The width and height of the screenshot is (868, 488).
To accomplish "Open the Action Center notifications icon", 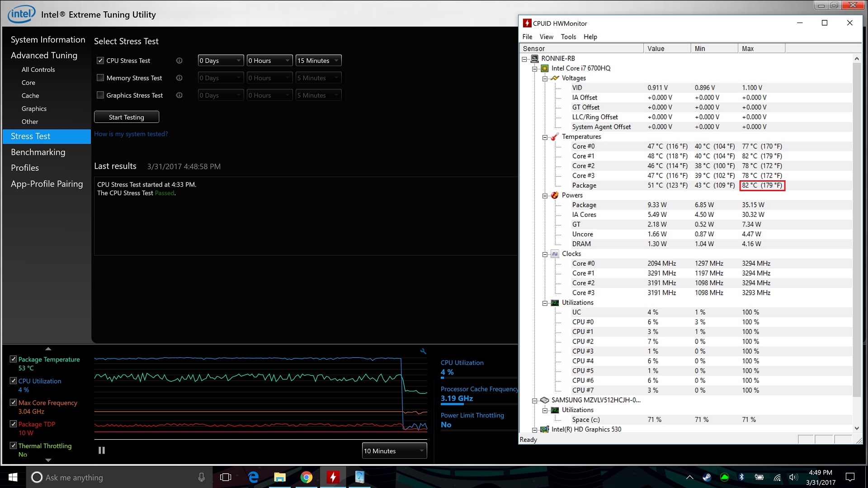I will [x=850, y=477].
